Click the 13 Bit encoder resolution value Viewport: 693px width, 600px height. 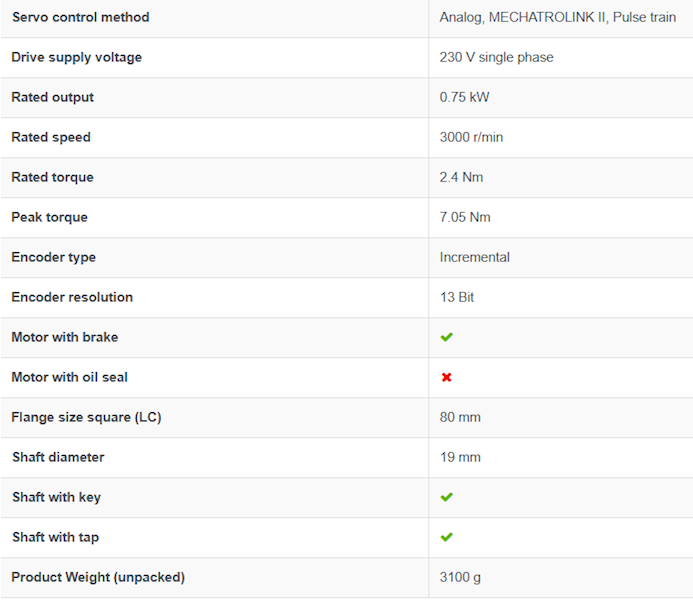457,297
